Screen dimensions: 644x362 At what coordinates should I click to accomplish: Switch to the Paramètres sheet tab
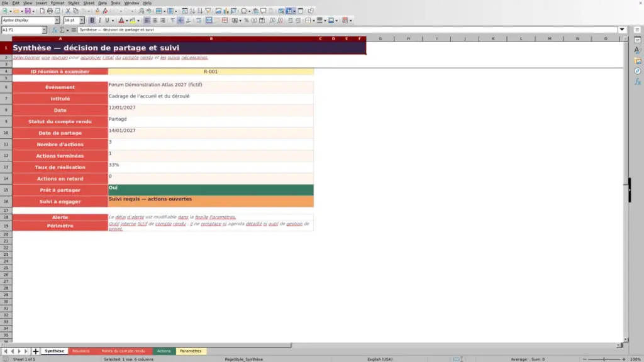tap(191, 351)
